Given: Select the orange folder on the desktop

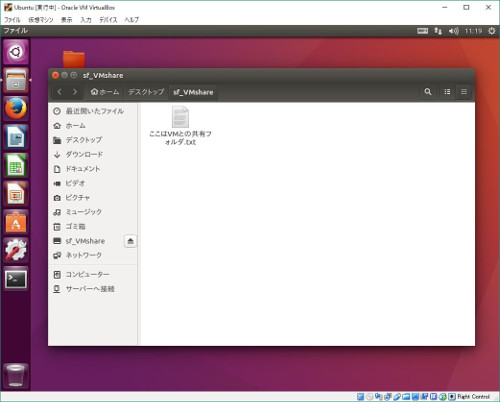Looking at the screenshot, I should (74, 59).
